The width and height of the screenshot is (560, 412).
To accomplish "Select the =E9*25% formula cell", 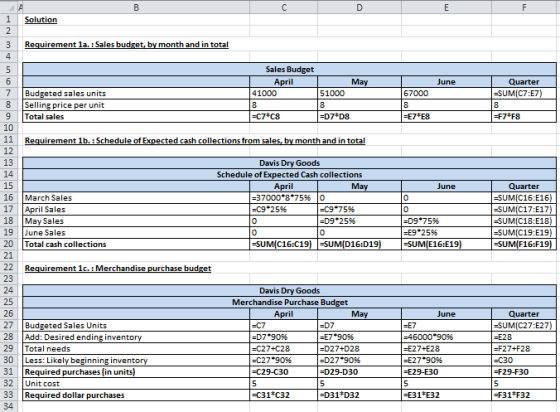I will click(446, 232).
